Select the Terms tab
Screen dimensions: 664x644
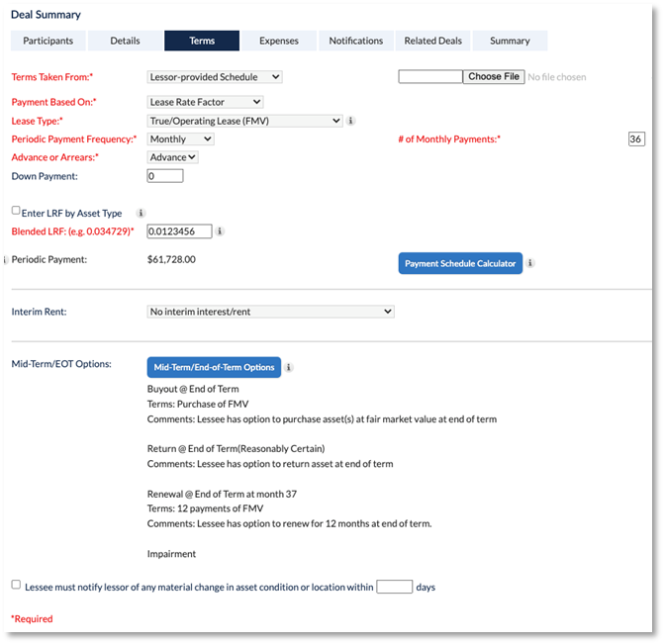click(202, 41)
